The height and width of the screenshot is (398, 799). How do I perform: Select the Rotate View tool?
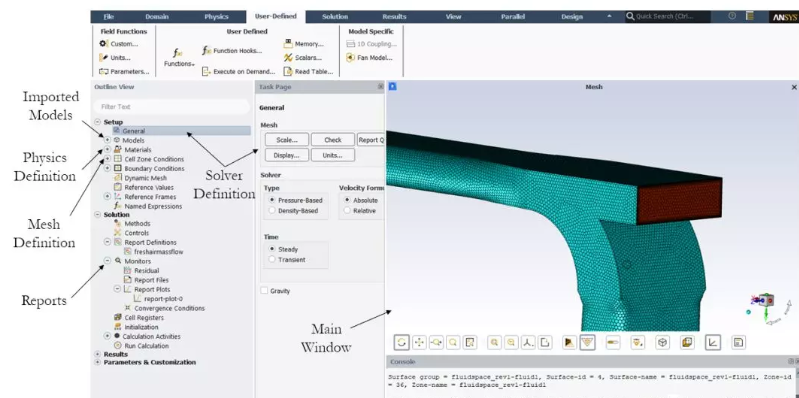(x=402, y=342)
